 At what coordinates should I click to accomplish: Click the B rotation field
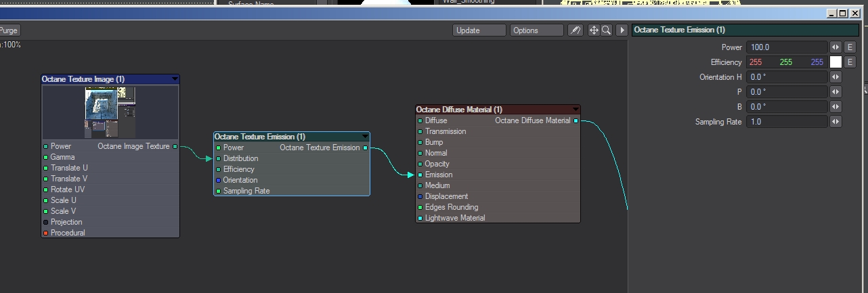[787, 107]
